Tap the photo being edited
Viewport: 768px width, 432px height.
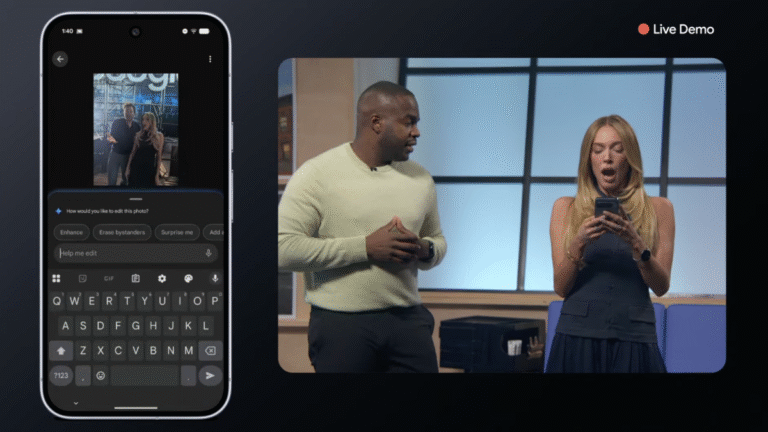[136, 129]
